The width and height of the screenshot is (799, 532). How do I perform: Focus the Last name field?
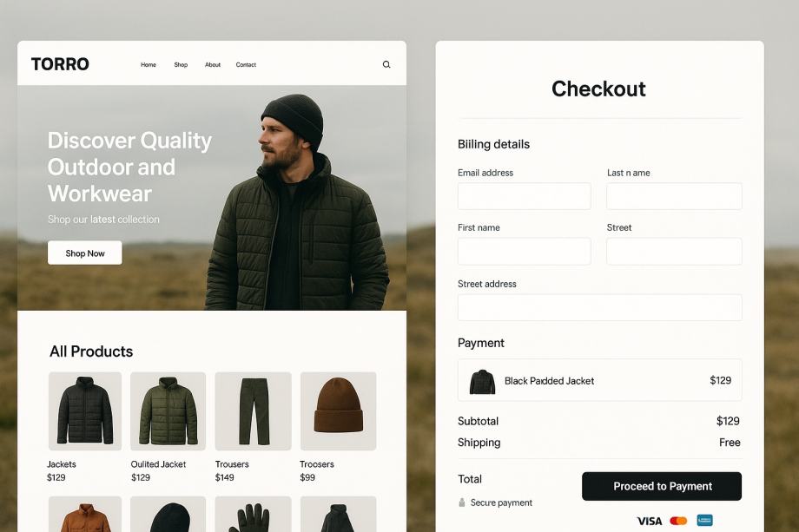674,196
